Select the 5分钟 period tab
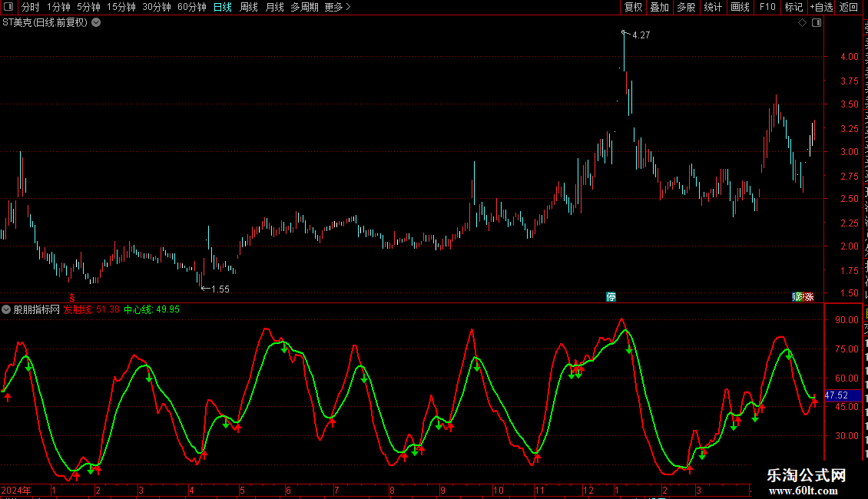This screenshot has width=868, height=499. point(88,7)
